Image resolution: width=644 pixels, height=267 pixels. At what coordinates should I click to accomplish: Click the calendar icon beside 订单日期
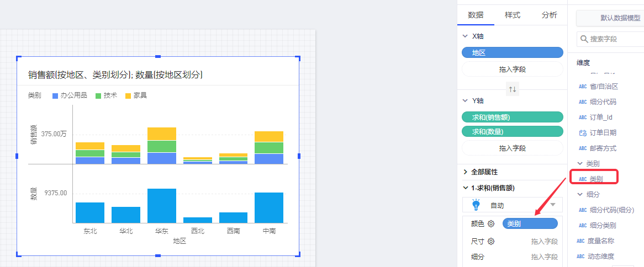pos(582,133)
